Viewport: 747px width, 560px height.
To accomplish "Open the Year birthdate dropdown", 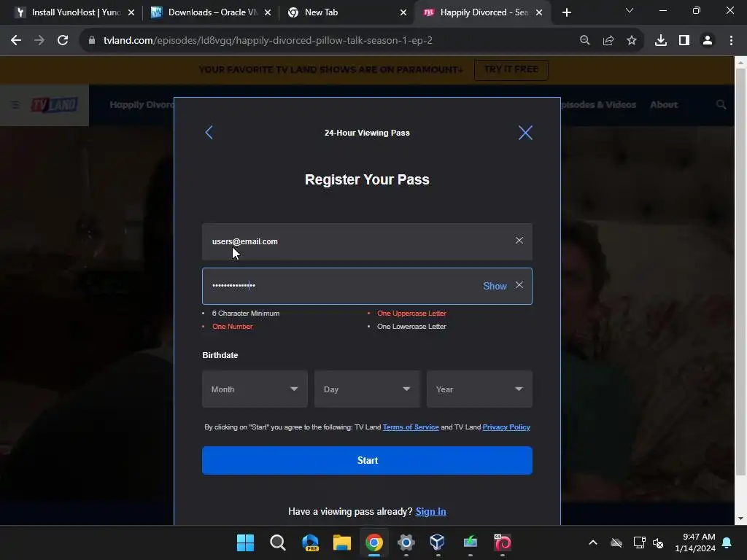I will click(479, 389).
